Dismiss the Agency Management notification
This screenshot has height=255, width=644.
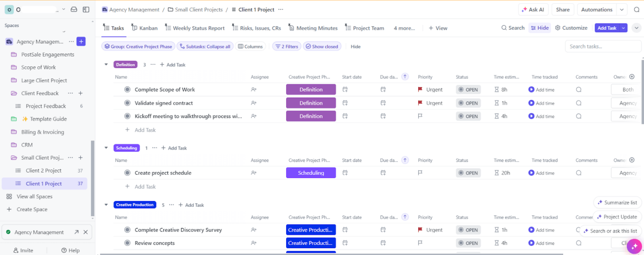coord(86,232)
